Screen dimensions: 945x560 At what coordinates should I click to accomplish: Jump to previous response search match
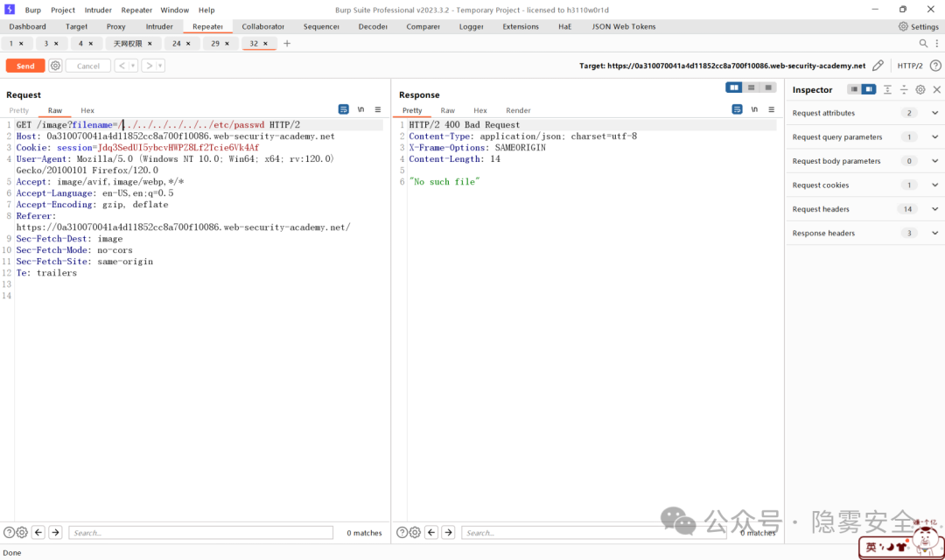pos(431,532)
